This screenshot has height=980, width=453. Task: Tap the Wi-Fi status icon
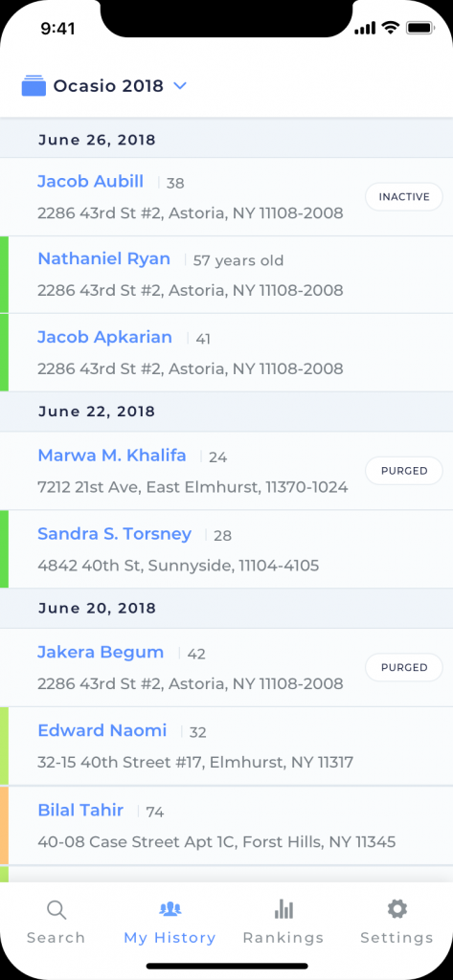click(391, 28)
